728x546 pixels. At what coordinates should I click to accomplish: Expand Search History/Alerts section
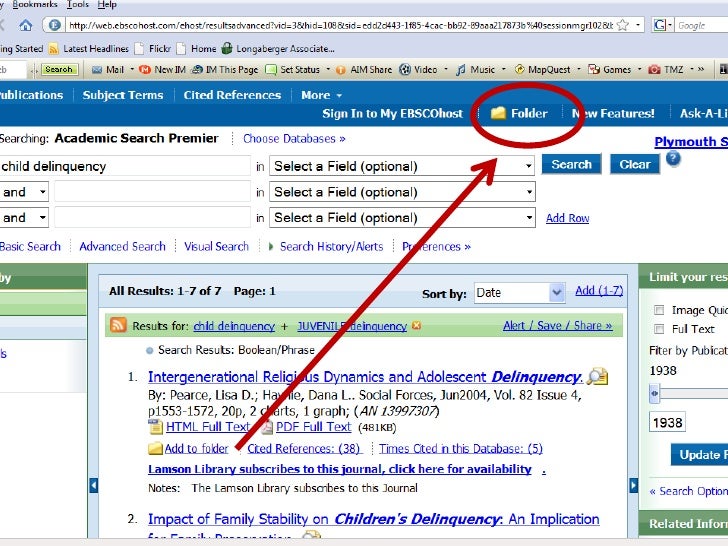[x=326, y=247]
